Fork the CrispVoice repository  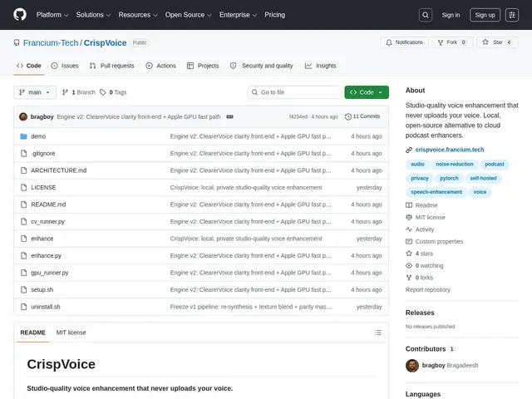[452, 42]
